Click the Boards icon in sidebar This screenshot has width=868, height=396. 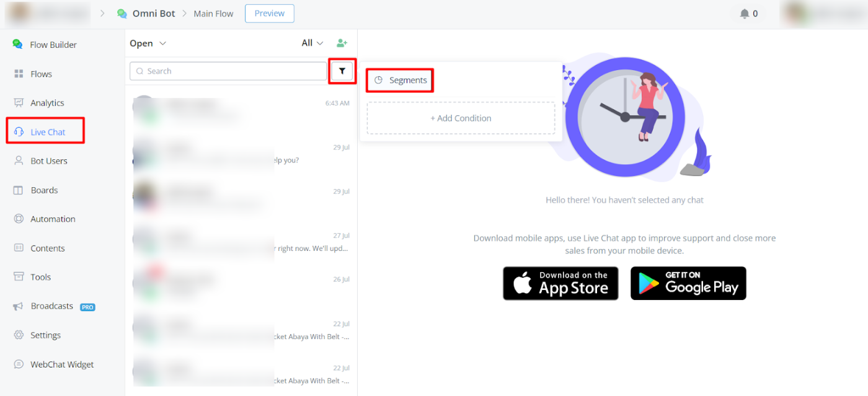pyautogui.click(x=19, y=190)
